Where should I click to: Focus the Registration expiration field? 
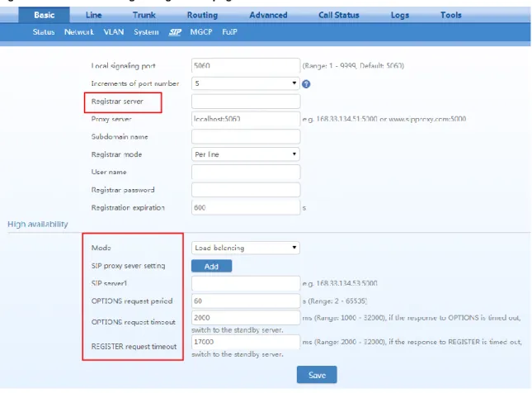[x=246, y=207]
